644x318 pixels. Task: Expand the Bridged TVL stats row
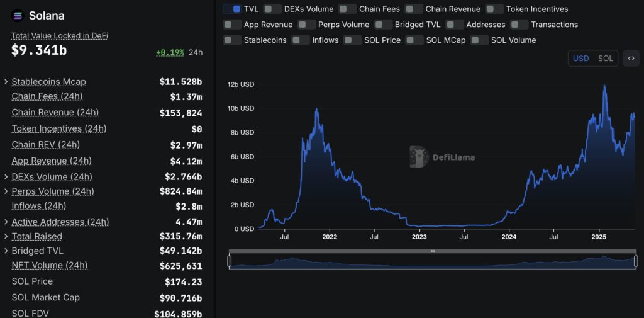tap(6, 251)
